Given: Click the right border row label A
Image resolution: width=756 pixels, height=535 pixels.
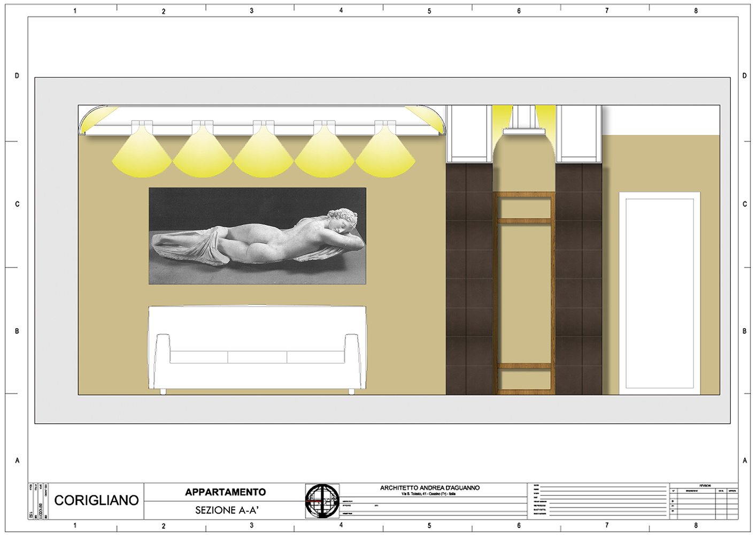Looking at the screenshot, I should click(745, 460).
